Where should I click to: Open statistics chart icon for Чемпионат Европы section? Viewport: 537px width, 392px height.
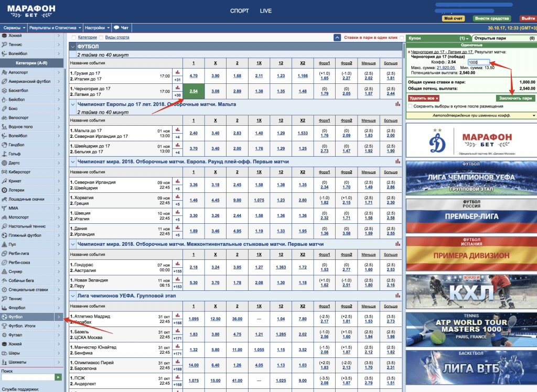point(397,104)
